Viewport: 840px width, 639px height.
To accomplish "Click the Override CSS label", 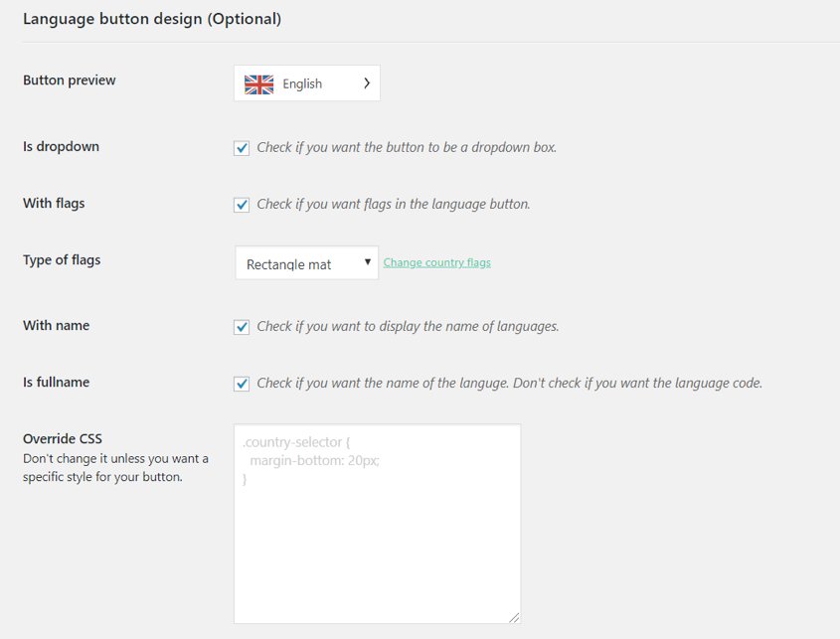I will pyautogui.click(x=63, y=438).
